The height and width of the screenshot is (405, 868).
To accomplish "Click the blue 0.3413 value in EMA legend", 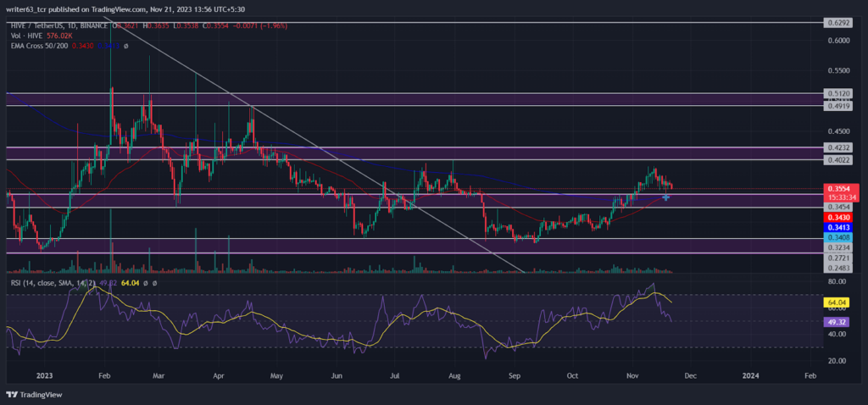I will click(108, 46).
